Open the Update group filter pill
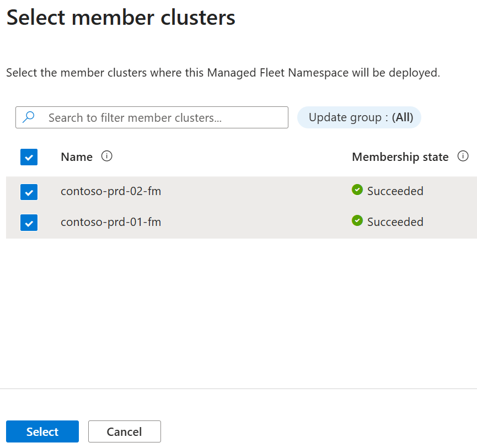 click(x=360, y=117)
